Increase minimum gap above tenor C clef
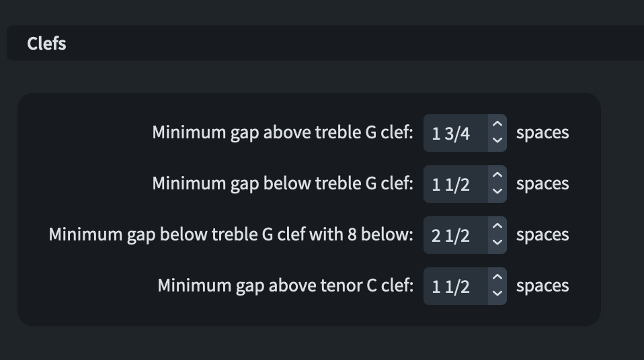Image resolution: width=644 pixels, height=360 pixels. tap(497, 278)
